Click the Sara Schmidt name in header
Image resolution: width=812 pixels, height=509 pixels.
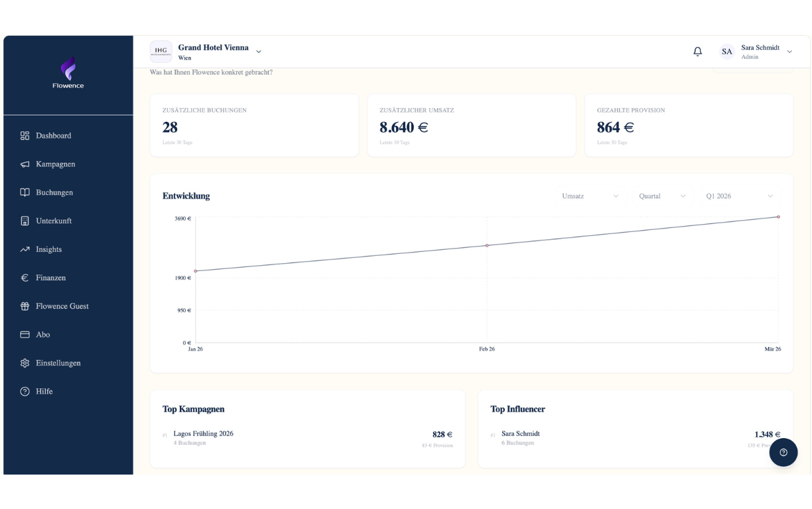pyautogui.click(x=760, y=48)
